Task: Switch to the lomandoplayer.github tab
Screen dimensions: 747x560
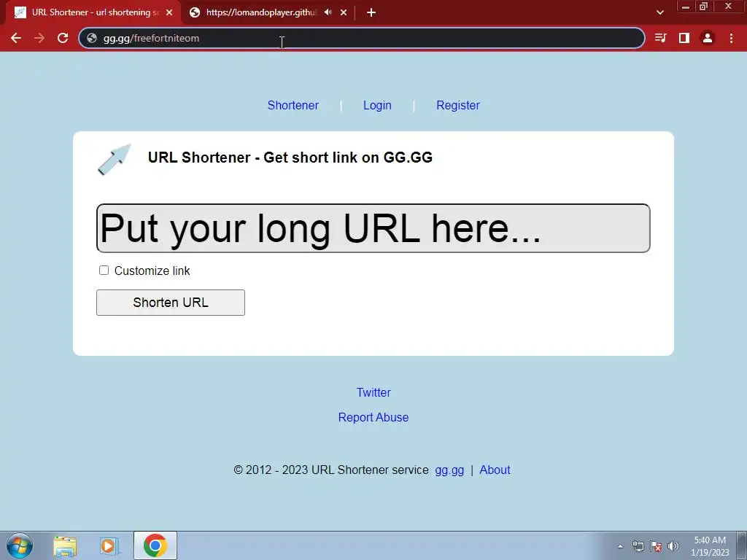Action: coord(267,12)
